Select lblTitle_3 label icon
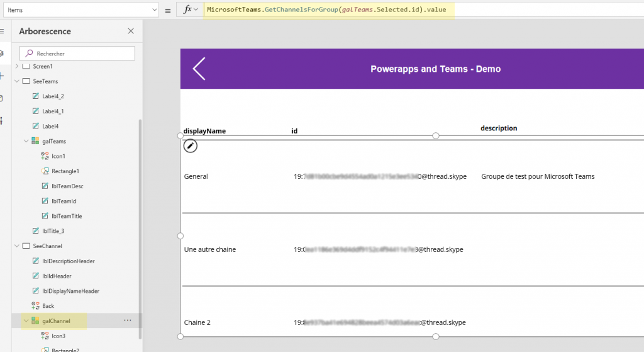The image size is (644, 352). [x=36, y=231]
